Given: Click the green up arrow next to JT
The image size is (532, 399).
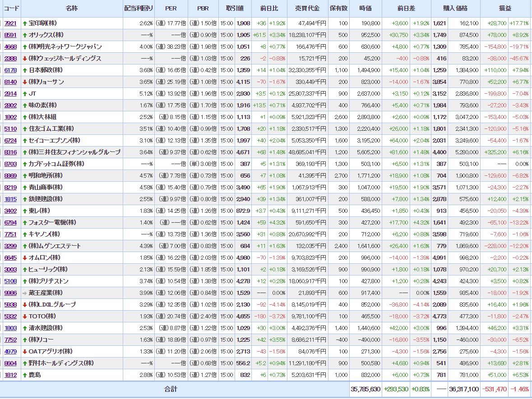Looking at the screenshot, I should click(x=25, y=94).
